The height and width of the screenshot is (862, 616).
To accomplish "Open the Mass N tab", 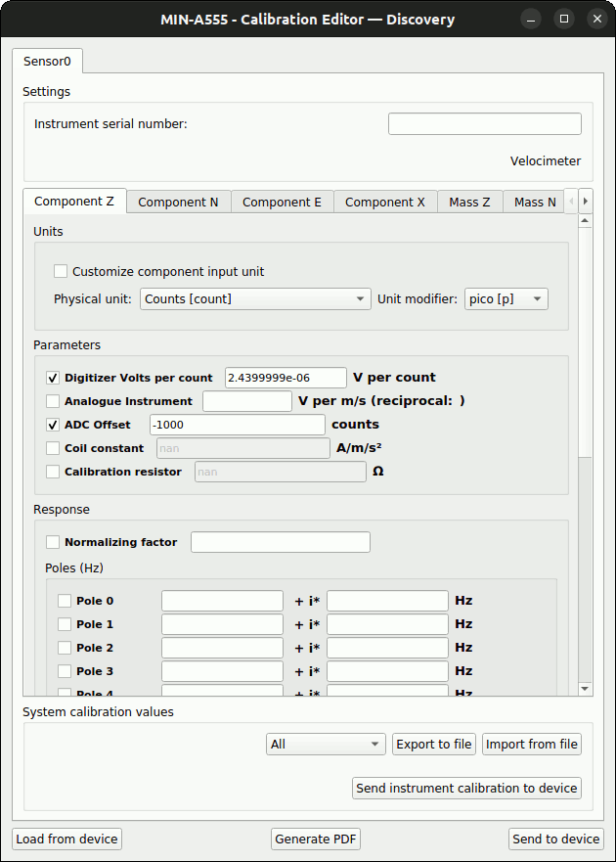I will (x=535, y=203).
